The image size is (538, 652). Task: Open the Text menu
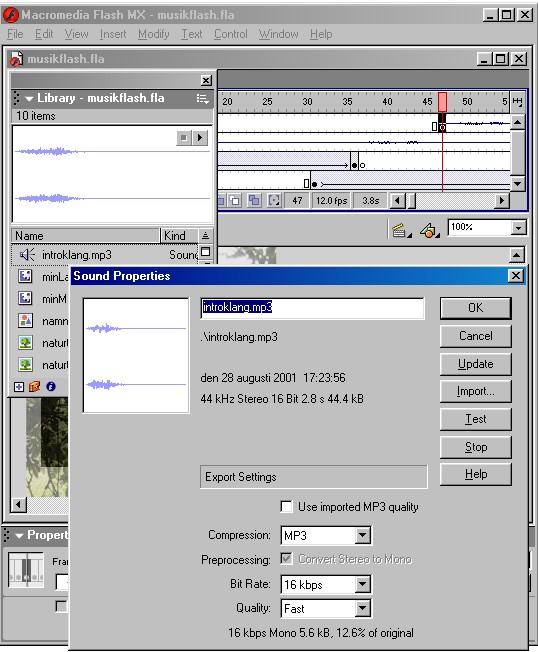(191, 34)
